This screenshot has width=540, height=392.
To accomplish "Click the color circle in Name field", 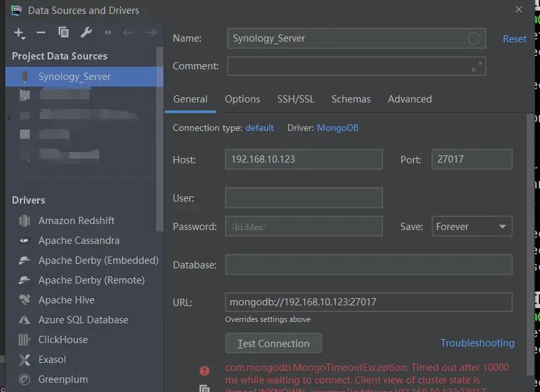I will coord(474,38).
